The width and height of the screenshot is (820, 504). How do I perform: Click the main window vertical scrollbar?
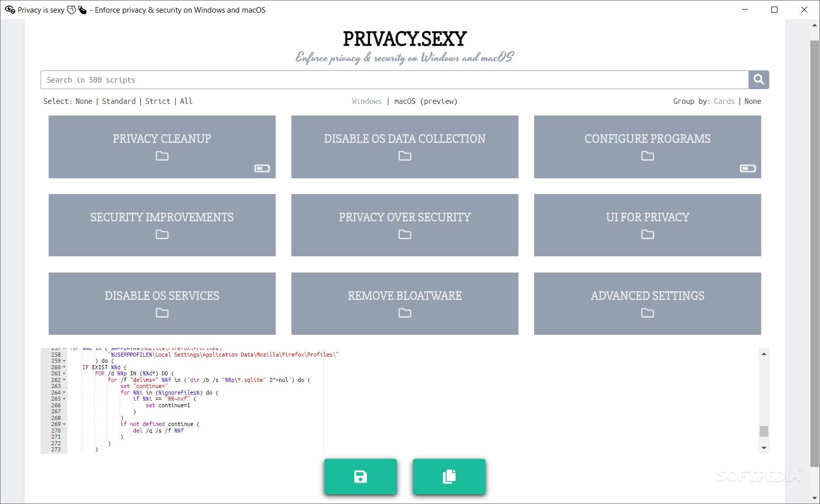pos(814,253)
